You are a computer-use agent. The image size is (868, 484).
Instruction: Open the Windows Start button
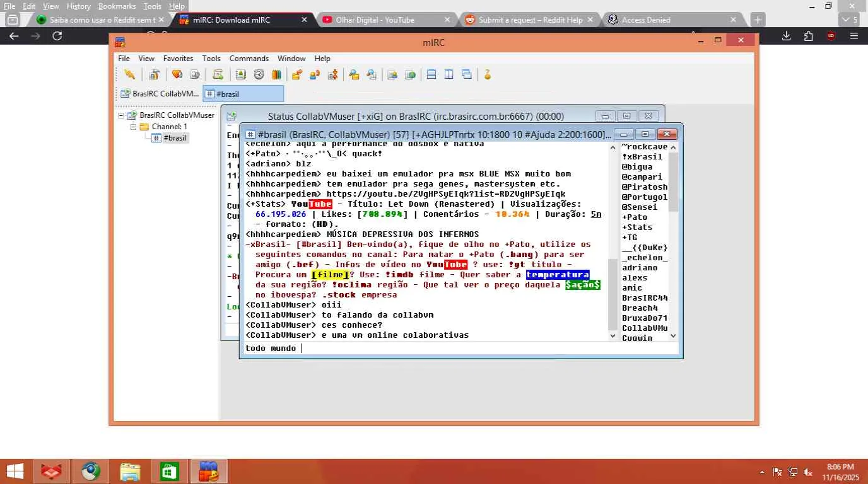point(15,471)
